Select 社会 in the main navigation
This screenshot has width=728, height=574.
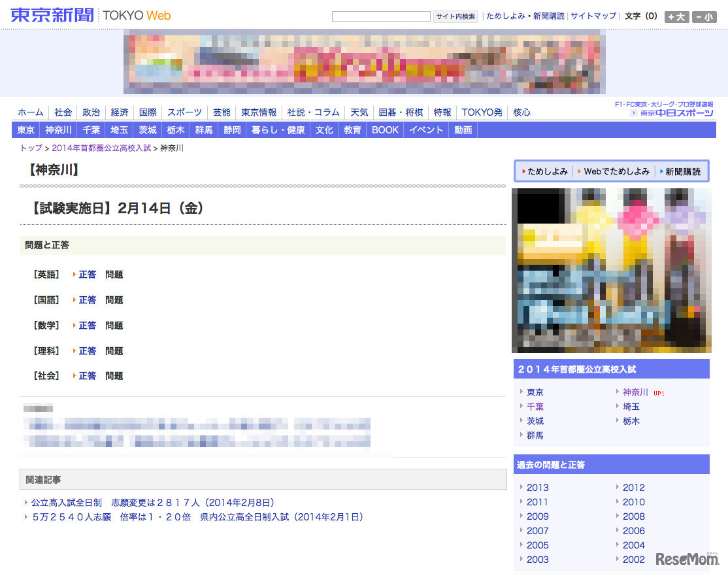pyautogui.click(x=63, y=112)
